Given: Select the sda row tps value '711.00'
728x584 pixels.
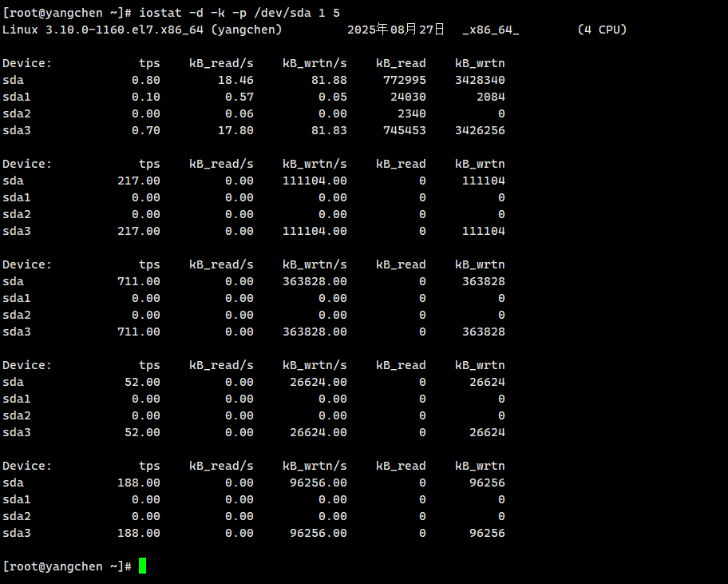Looking at the screenshot, I should [139, 281].
